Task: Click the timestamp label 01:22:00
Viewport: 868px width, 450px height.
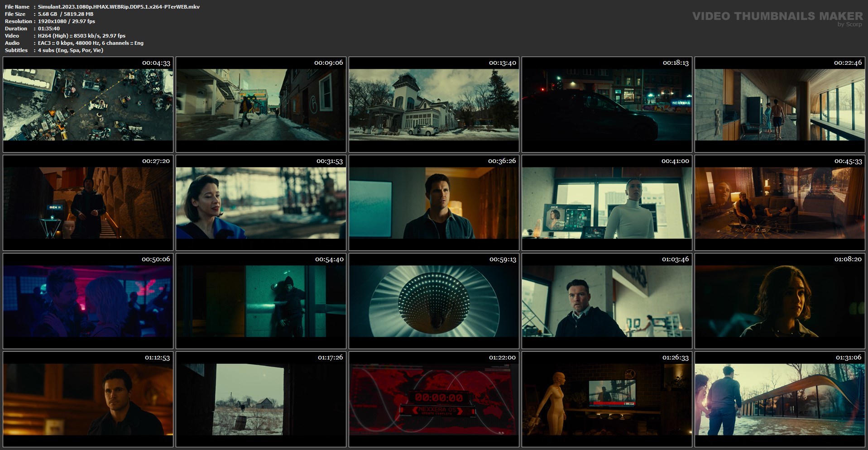Action: (x=502, y=358)
